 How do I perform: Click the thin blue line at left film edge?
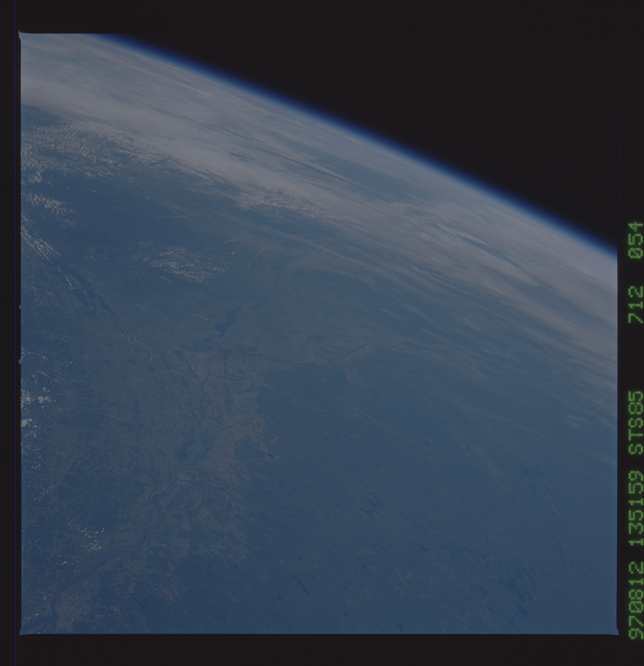(15, 340)
